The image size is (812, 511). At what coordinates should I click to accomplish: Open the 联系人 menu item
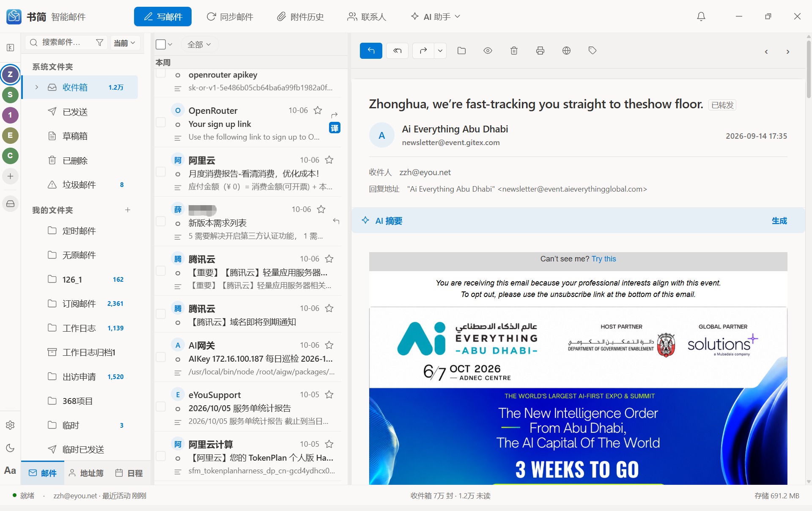click(367, 16)
